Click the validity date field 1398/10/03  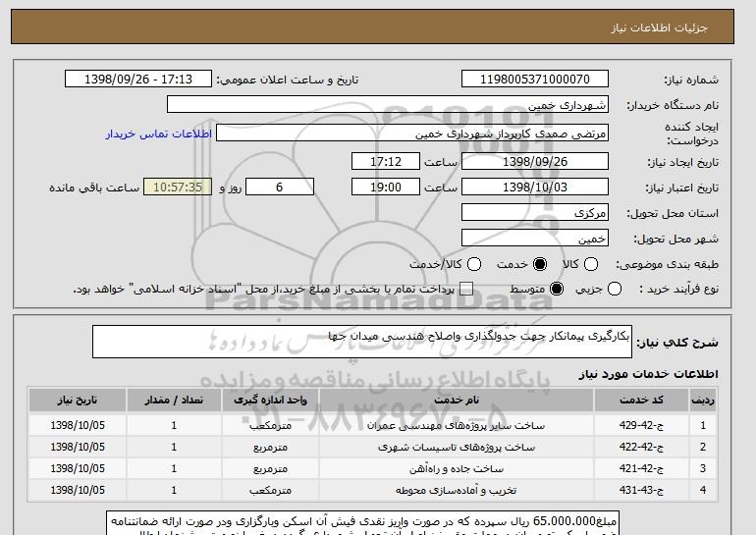point(535,187)
